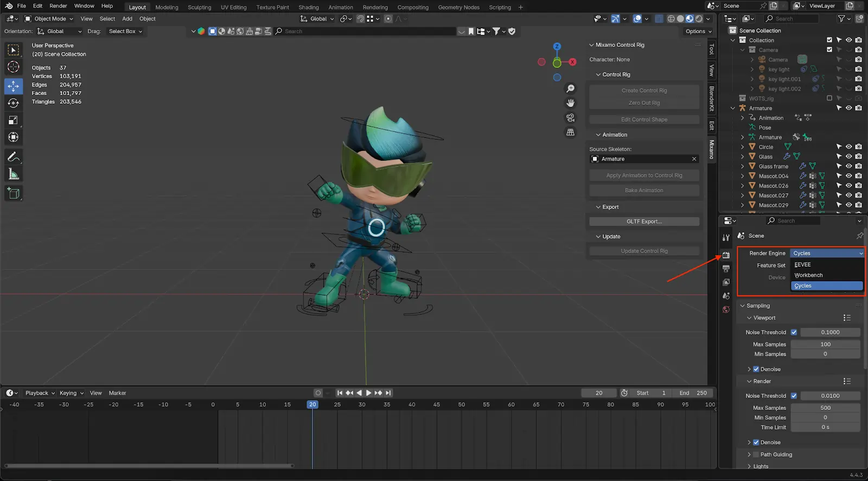Adjust the render Max Samples value field
This screenshot has width=868, height=481.
(x=825, y=408)
